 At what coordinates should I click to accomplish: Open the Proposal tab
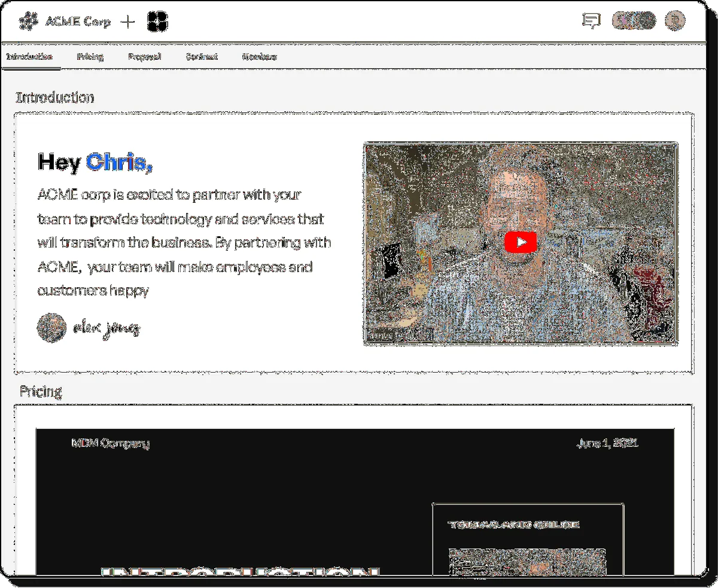[x=145, y=57]
